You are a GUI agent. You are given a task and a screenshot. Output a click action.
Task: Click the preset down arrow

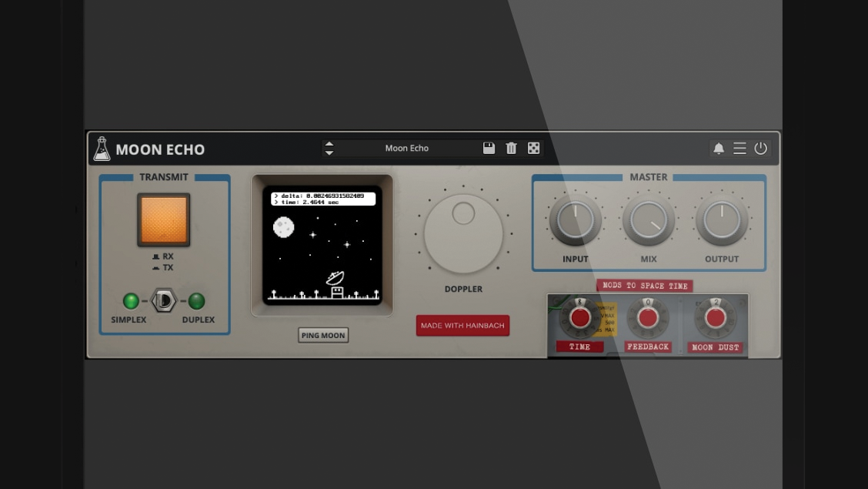click(329, 152)
